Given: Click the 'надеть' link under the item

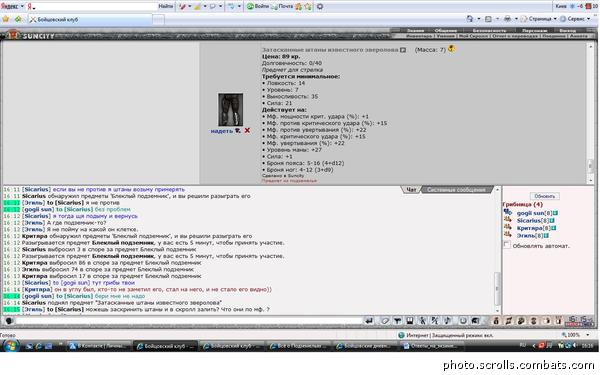Looking at the screenshot, I should (222, 131).
